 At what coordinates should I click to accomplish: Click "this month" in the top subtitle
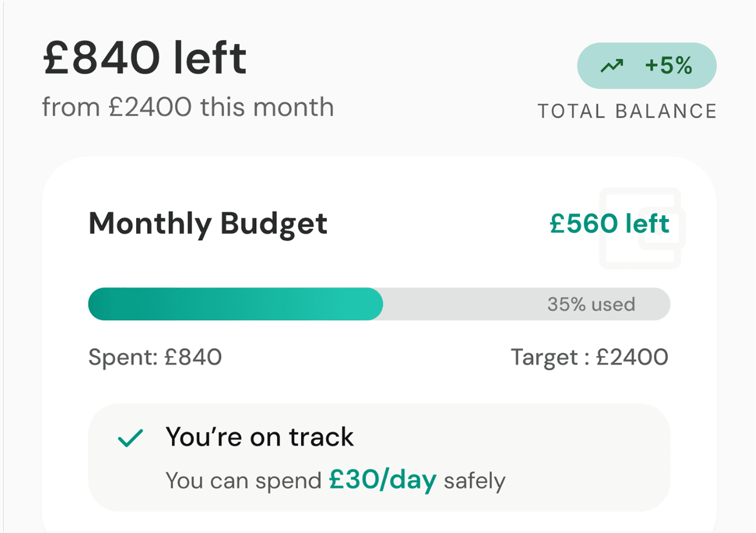267,107
